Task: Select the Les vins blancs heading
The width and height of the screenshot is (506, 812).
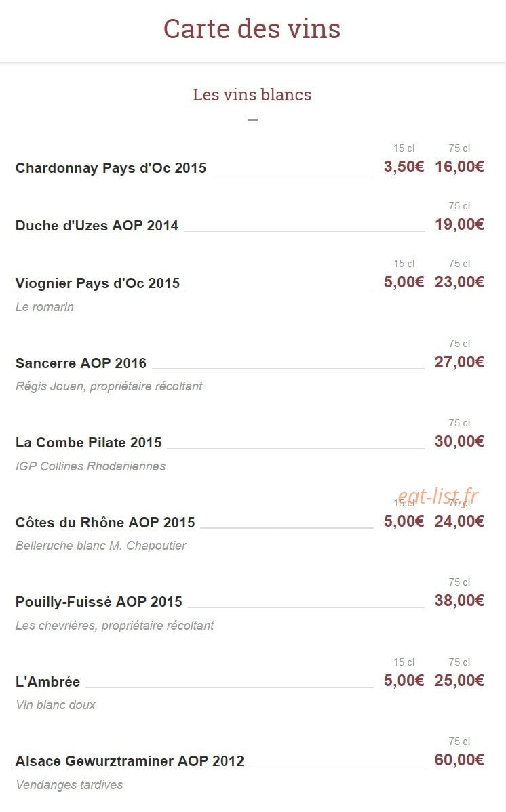Action: coord(252,95)
